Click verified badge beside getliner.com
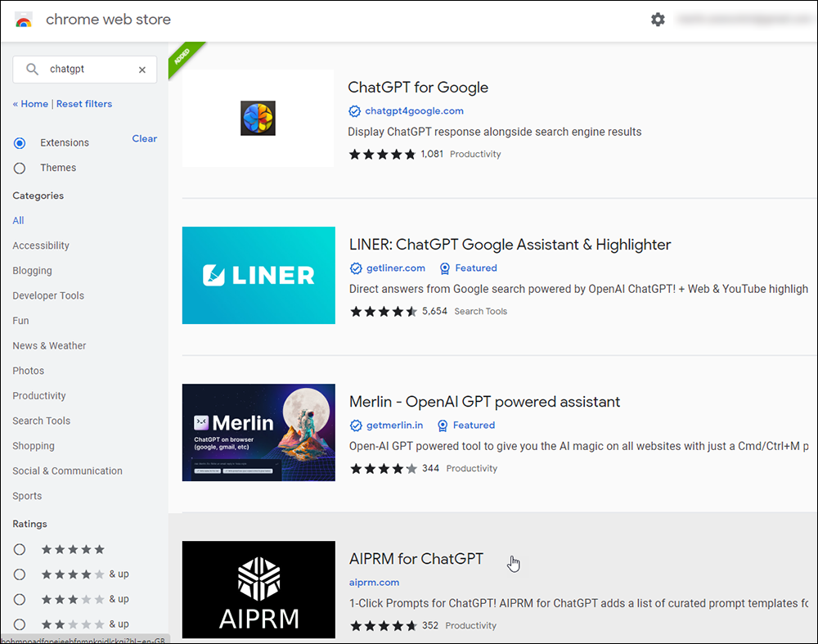Screen dimensions: 818x644 pos(356,268)
